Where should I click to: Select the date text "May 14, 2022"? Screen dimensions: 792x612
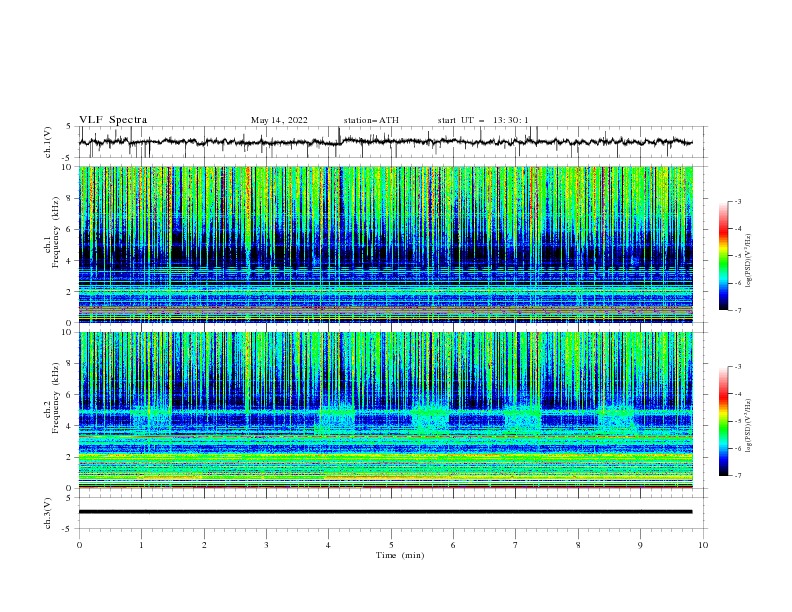coord(279,120)
